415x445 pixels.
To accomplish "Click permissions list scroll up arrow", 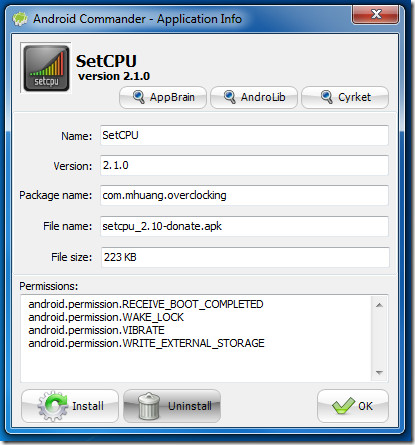I will (379, 305).
